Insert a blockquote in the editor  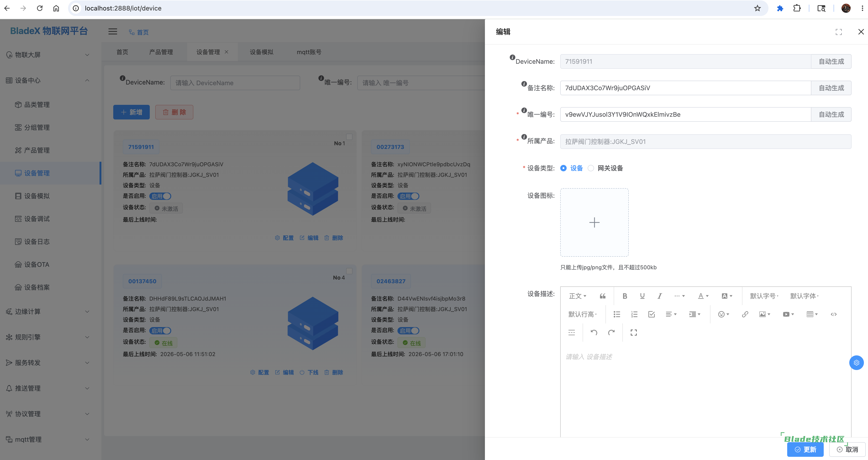(603, 296)
